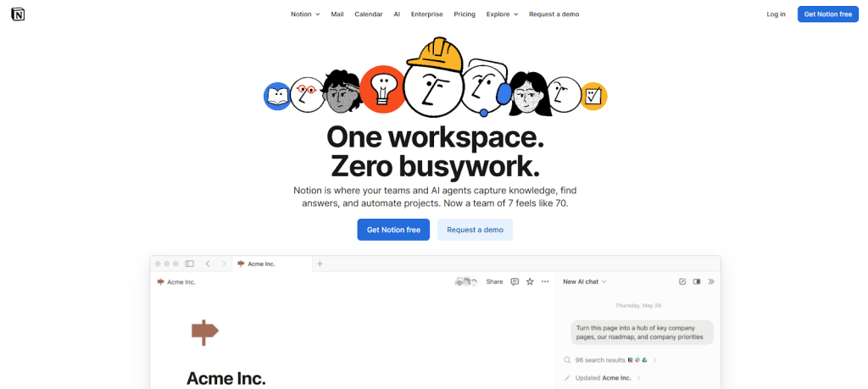Toggle the AI chat panel layout icon
The image size is (868, 389).
(x=697, y=281)
